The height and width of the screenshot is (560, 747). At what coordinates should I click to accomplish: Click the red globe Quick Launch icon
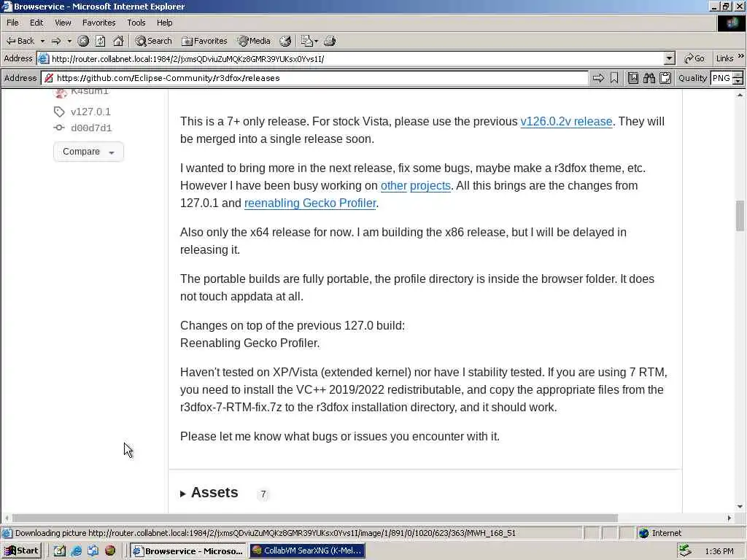point(110,551)
